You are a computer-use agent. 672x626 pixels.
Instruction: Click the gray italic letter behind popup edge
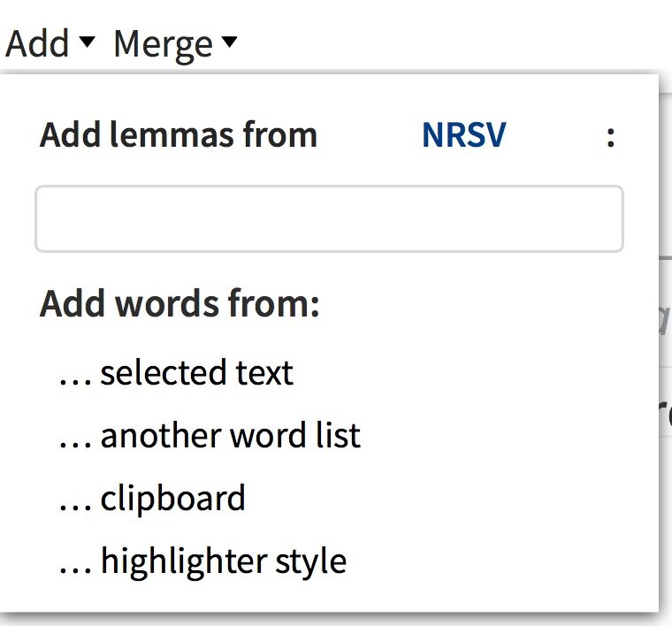[665, 319]
